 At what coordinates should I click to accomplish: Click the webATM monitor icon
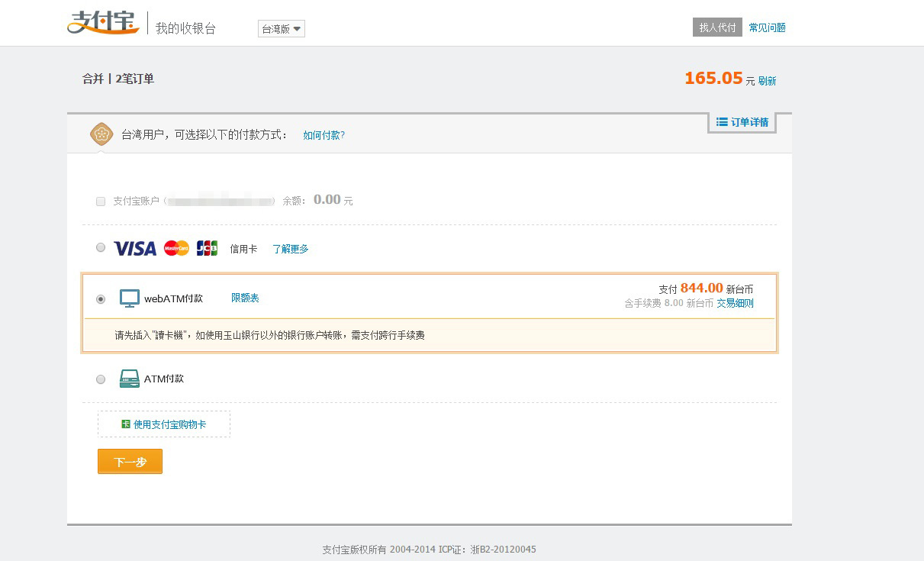pos(130,298)
